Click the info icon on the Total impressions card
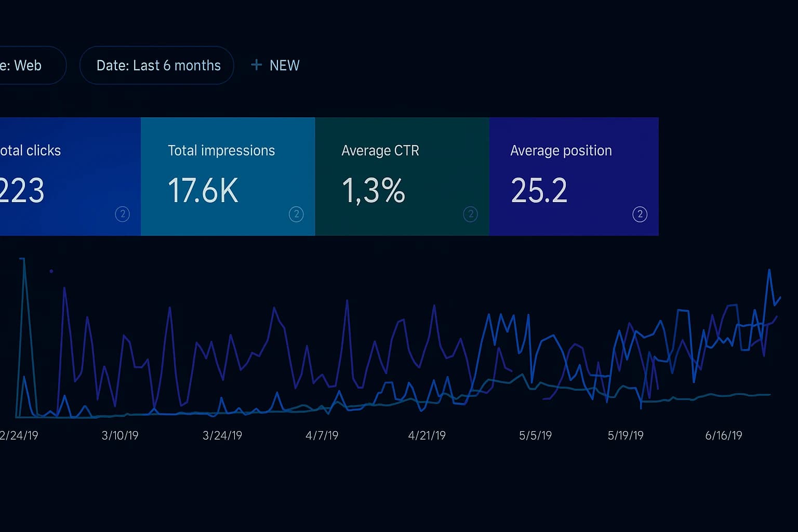 click(x=296, y=214)
